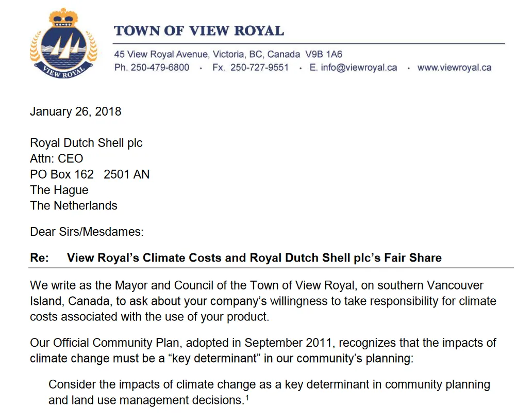The image size is (532, 420).
Task: Open the info@viewroyal.ca email link
Action: [x=359, y=68]
